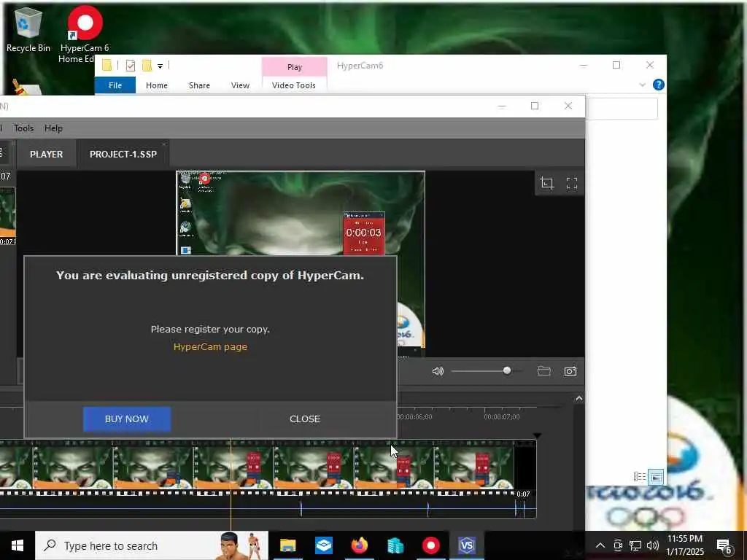Close the PROJECT-1.SSP tab
This screenshot has height=560, width=747.
coord(164,144)
